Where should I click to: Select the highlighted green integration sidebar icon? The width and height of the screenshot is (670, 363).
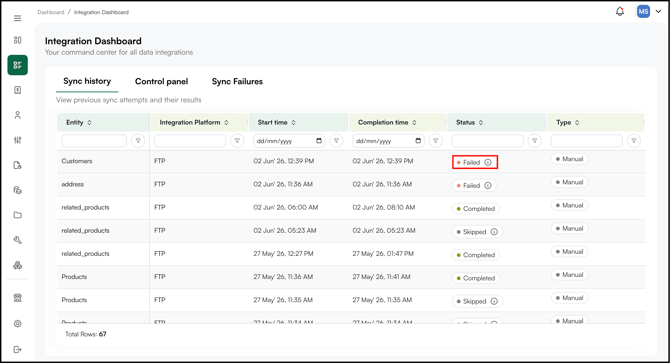(x=18, y=65)
